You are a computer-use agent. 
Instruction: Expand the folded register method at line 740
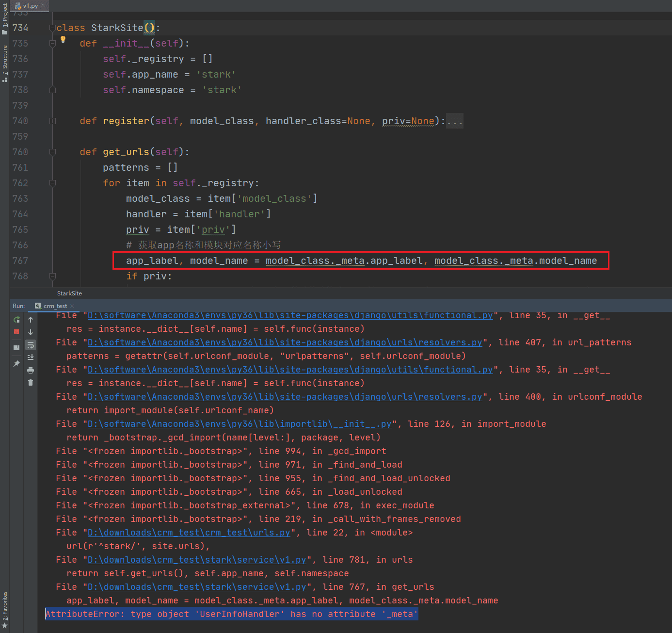(x=52, y=121)
